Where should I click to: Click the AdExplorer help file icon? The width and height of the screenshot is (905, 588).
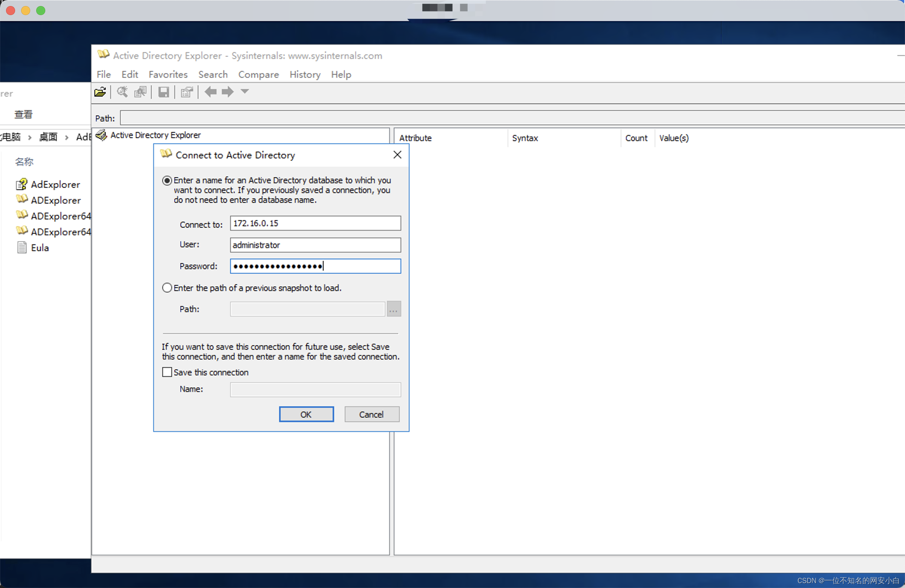pos(21,184)
